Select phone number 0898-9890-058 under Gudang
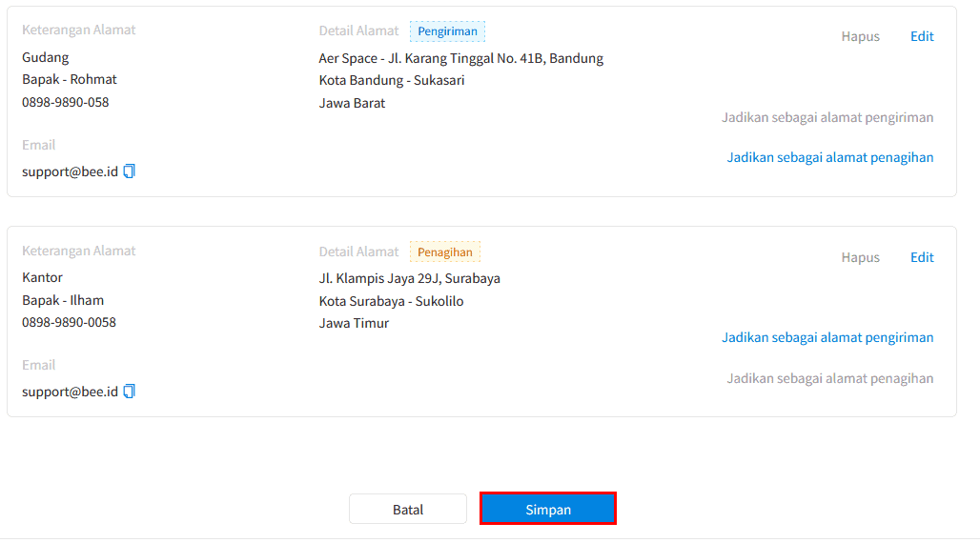Viewport: 980px width, 543px height. (x=66, y=102)
